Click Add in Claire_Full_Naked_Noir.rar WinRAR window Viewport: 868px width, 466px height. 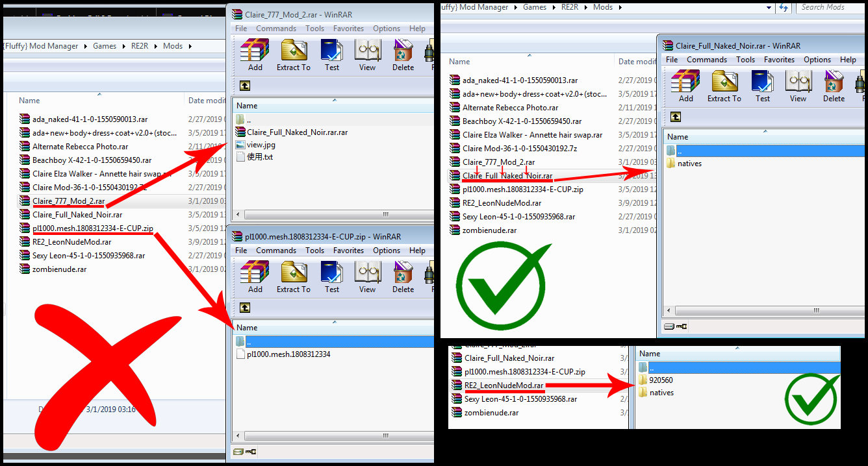coord(685,86)
